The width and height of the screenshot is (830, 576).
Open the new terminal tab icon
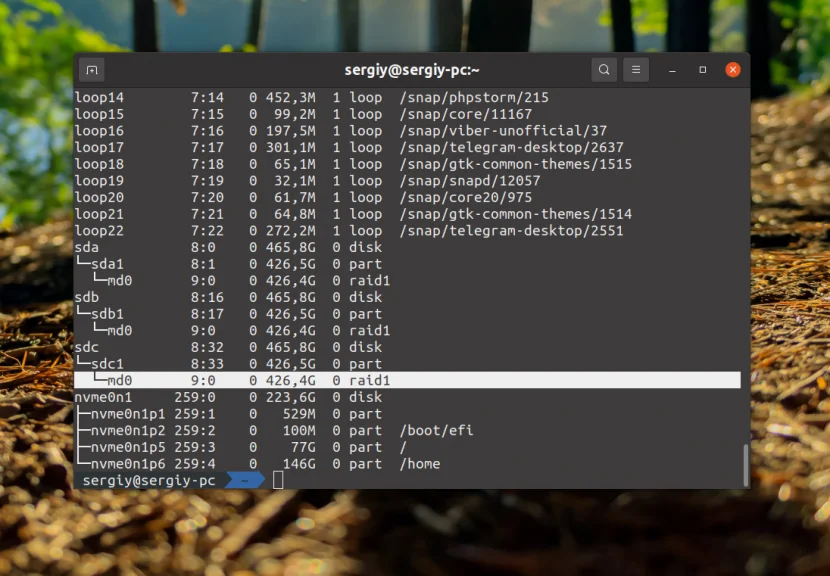tap(91, 69)
